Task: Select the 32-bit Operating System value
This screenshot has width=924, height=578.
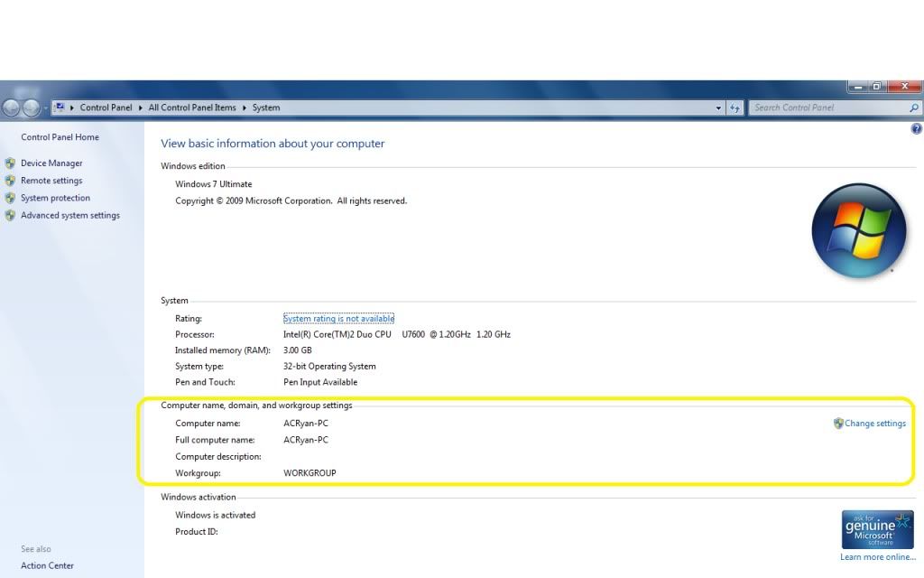Action: pos(329,367)
